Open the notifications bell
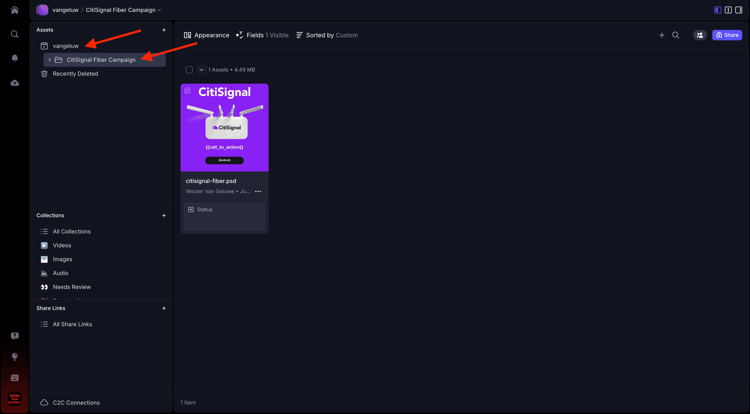Viewport: 750px width, 414px height. tap(14, 58)
